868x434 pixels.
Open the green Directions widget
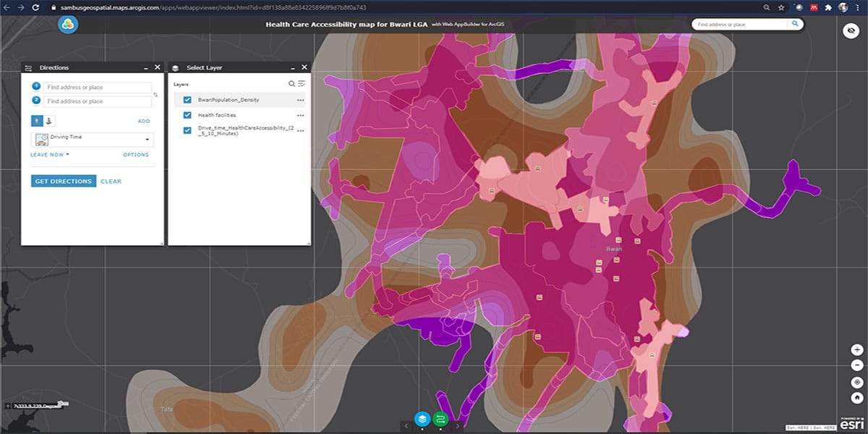[x=441, y=419]
